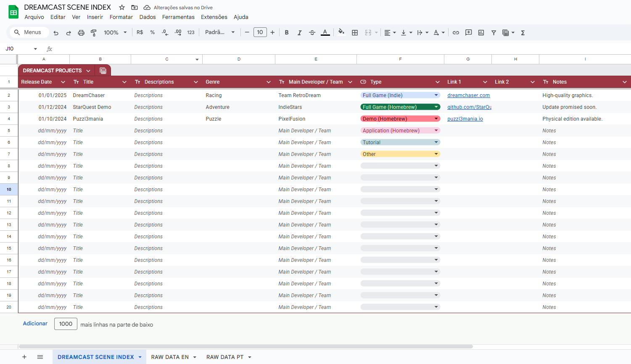The height and width of the screenshot is (364, 631).
Task: Format cell as percent
Action: (153, 32)
